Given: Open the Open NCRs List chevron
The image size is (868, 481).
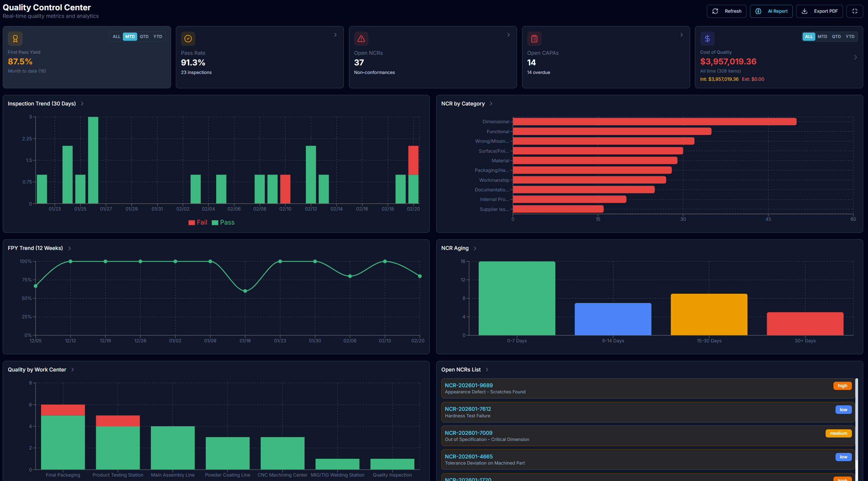Looking at the screenshot, I should pyautogui.click(x=487, y=370).
